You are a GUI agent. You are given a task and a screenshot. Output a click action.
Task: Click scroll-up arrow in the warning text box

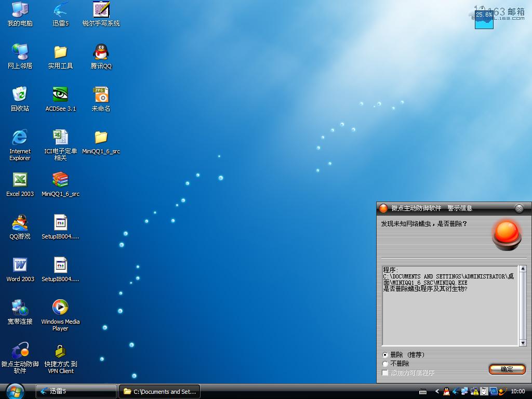click(x=522, y=269)
